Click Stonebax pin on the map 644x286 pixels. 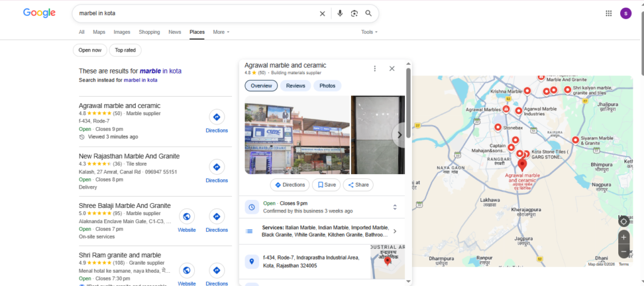pos(498,128)
